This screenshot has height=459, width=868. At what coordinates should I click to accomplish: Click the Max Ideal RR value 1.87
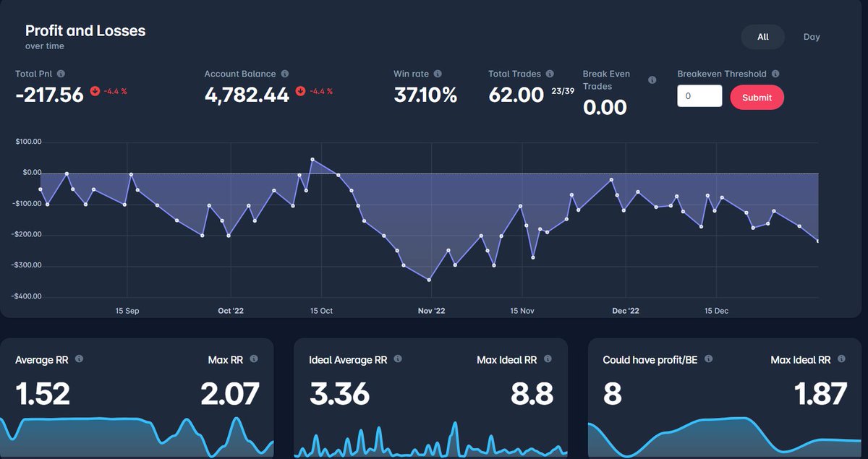[820, 394]
